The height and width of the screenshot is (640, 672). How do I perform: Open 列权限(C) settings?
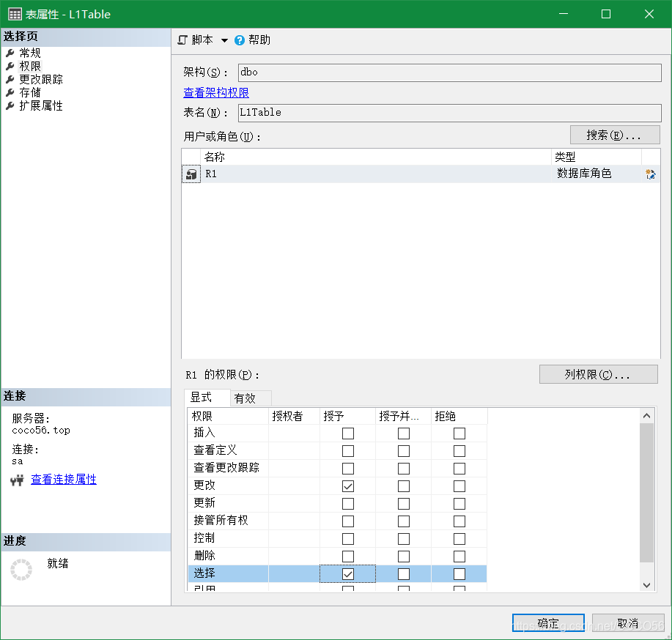coord(598,374)
